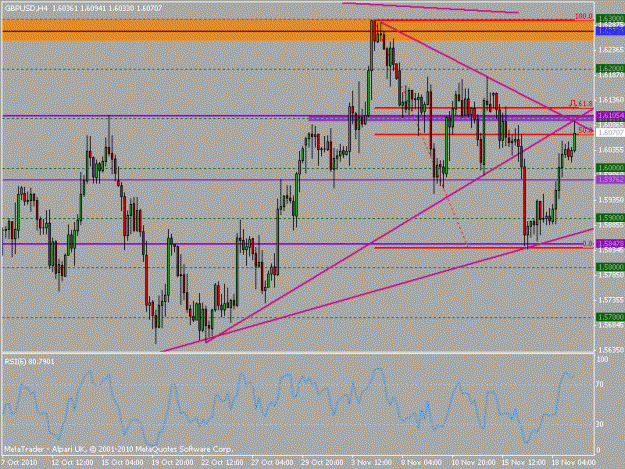Click the white current price label 1.60707
The image size is (625, 469).
tap(611, 132)
